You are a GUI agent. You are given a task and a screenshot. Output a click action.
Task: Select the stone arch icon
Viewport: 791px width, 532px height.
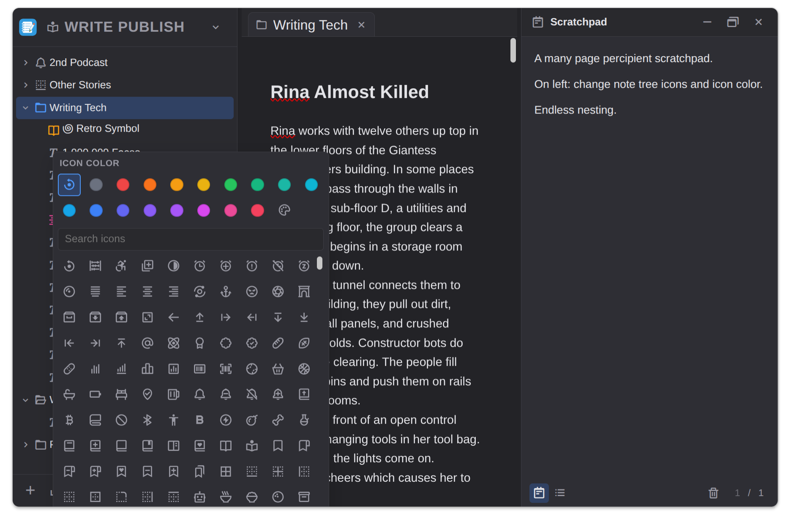(x=304, y=292)
